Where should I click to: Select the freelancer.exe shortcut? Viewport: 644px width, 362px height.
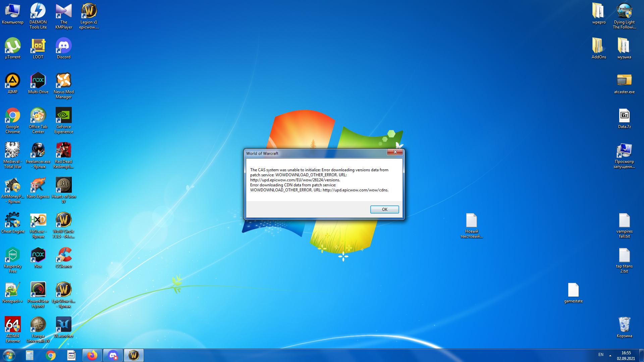pos(38,156)
